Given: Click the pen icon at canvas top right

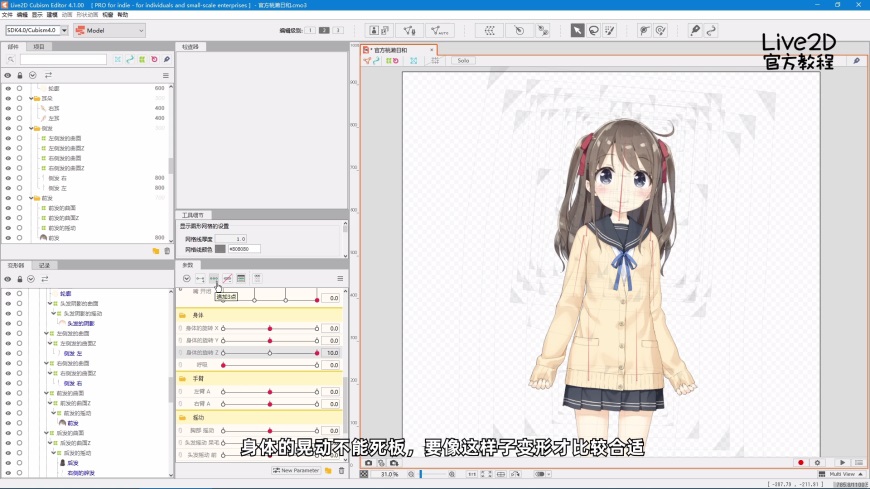Looking at the screenshot, I should 856,61.
